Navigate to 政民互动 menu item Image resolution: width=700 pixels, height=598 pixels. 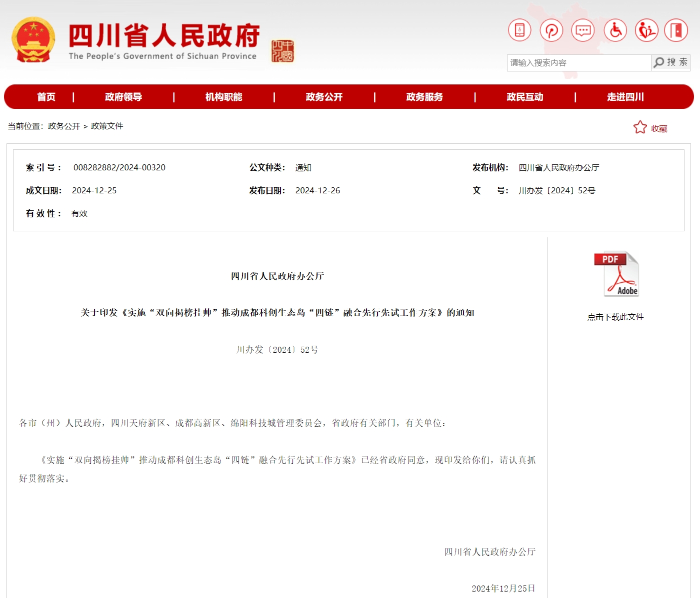point(525,97)
